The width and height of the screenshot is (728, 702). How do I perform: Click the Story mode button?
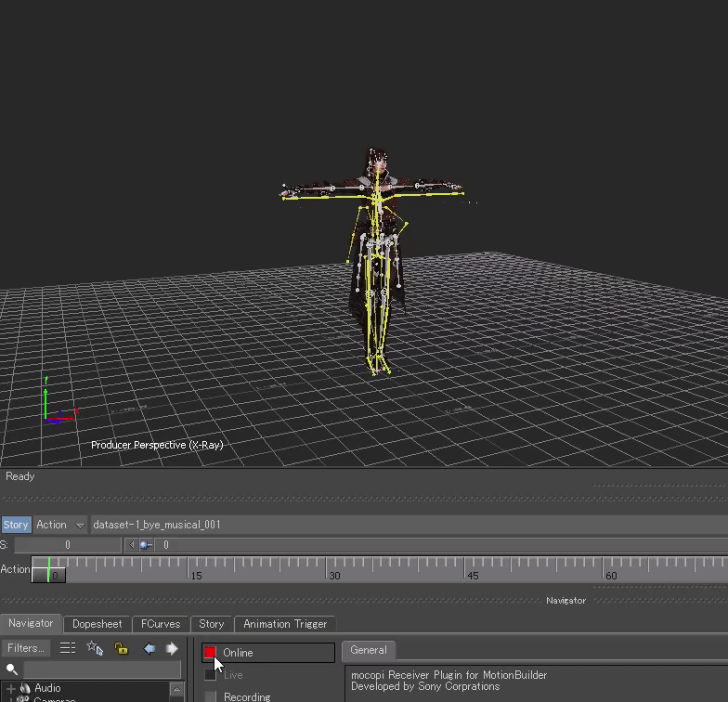pos(16,525)
